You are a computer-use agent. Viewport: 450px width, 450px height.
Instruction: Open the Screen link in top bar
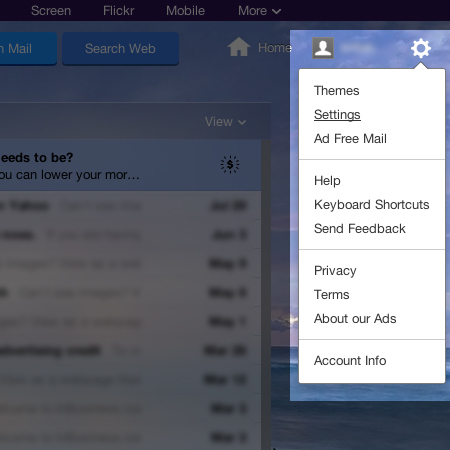pos(51,11)
